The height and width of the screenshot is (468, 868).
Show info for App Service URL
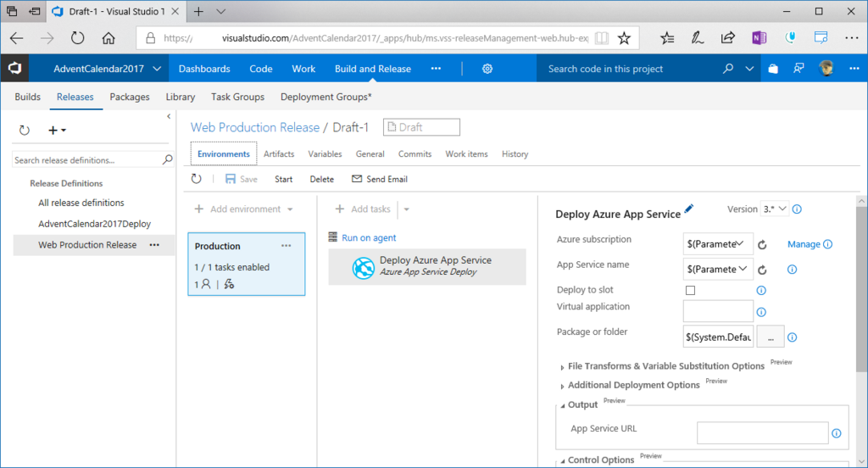coord(837,433)
